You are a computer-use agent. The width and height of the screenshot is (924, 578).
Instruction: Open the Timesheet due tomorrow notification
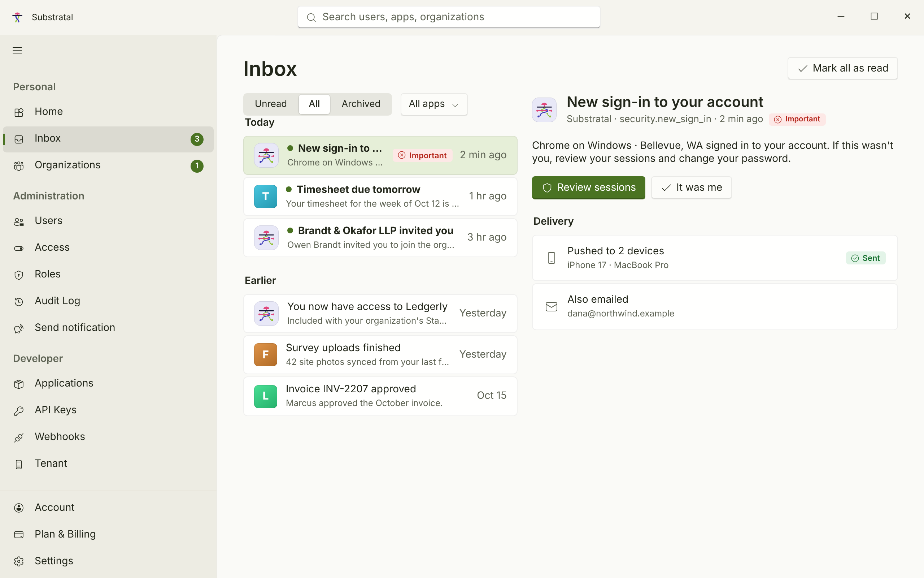click(x=380, y=197)
